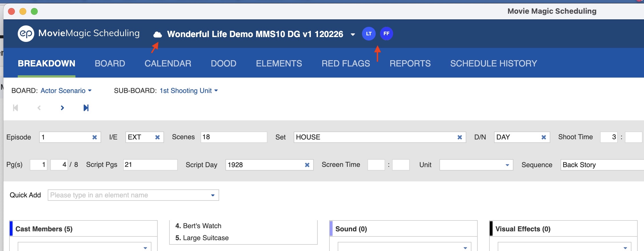This screenshot has height=251, width=644.
Task: Click the Screen Time seconds field
Action: click(x=401, y=165)
